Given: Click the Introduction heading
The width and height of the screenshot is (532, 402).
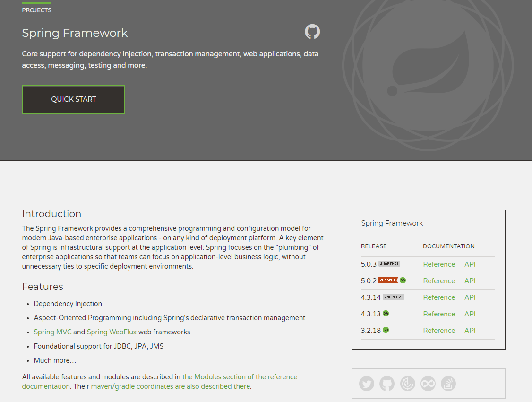Looking at the screenshot, I should pos(51,214).
